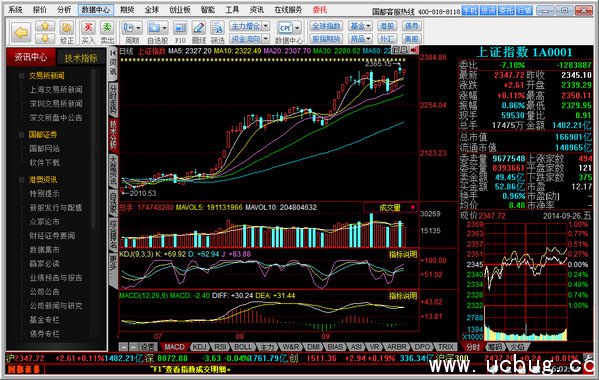Click the 指标说明 link in KDJ panel
The height and width of the screenshot is (380, 599).
click(403, 254)
